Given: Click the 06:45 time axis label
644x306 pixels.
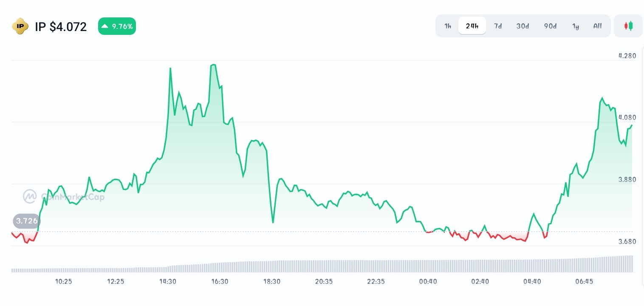Looking at the screenshot, I should click(584, 281).
